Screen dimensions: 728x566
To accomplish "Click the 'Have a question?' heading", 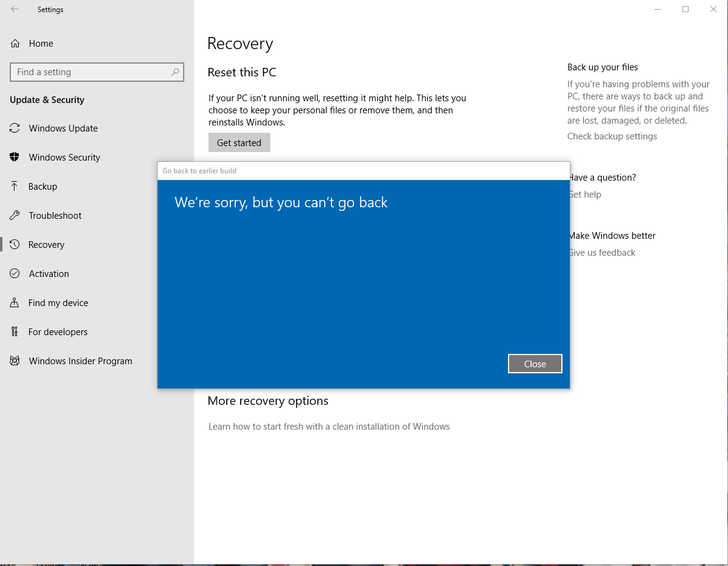I will [x=602, y=178].
